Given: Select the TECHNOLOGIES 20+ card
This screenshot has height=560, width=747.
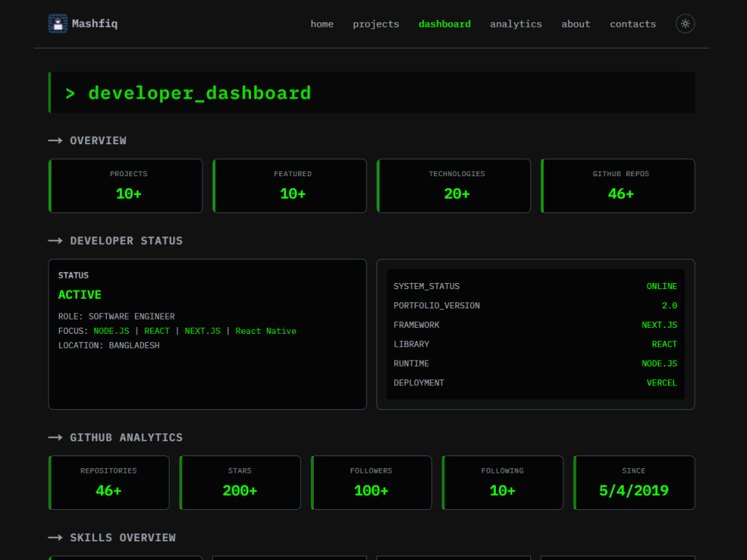Looking at the screenshot, I should [x=453, y=186].
